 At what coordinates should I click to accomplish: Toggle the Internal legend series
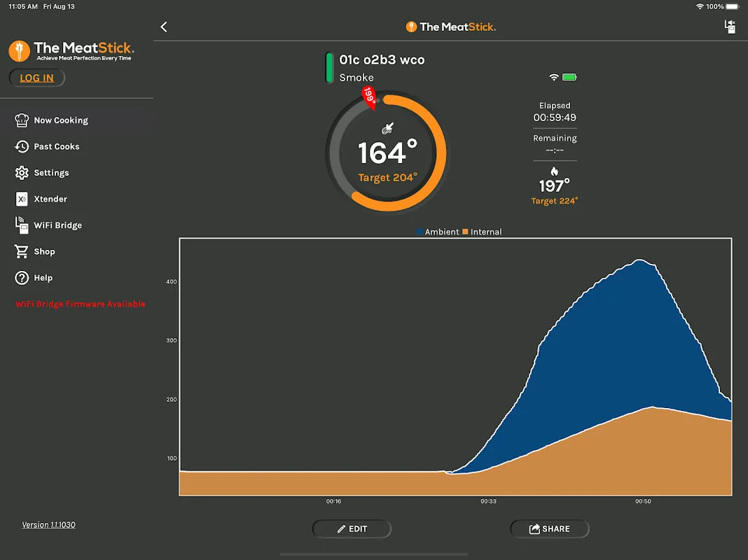(x=482, y=232)
